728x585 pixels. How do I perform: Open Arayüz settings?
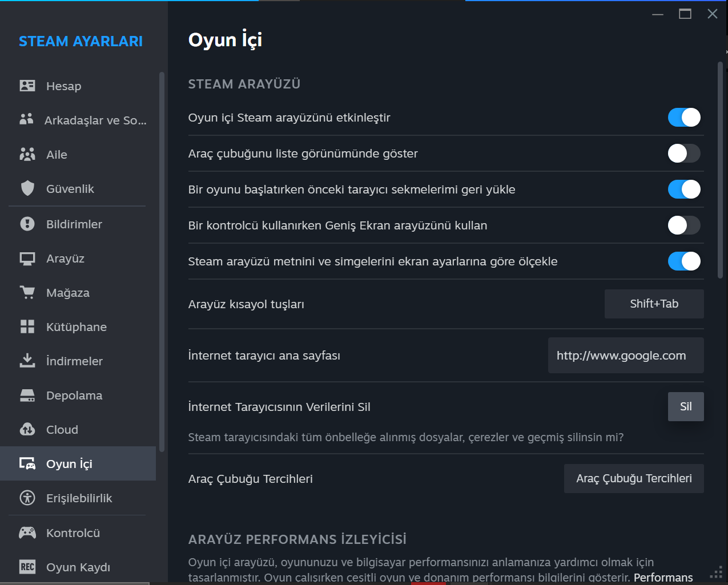pos(78,259)
